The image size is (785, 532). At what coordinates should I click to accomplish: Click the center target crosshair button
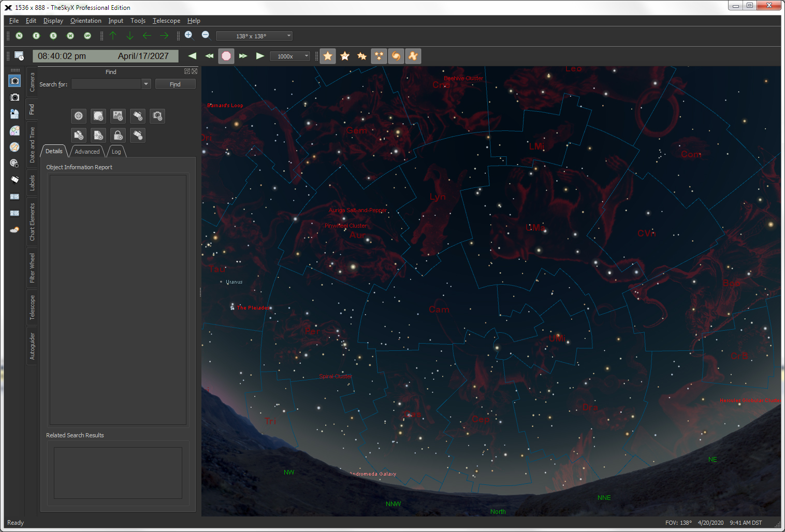pos(79,116)
